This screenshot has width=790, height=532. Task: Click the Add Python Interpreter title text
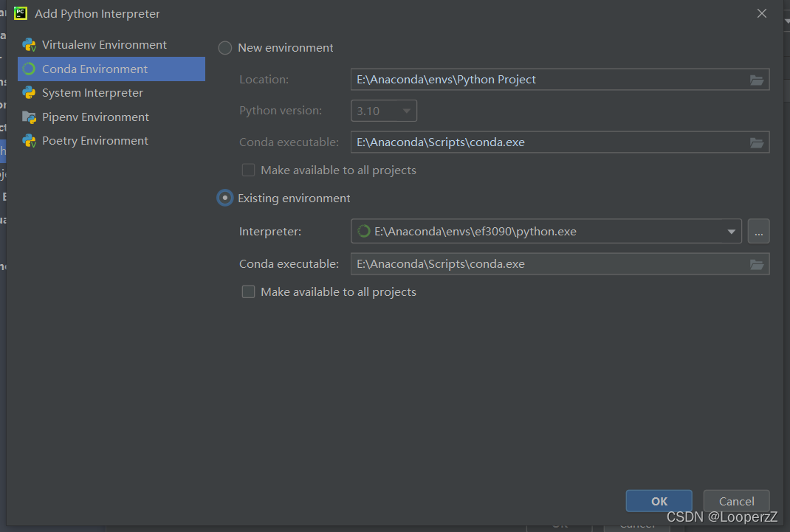click(97, 13)
